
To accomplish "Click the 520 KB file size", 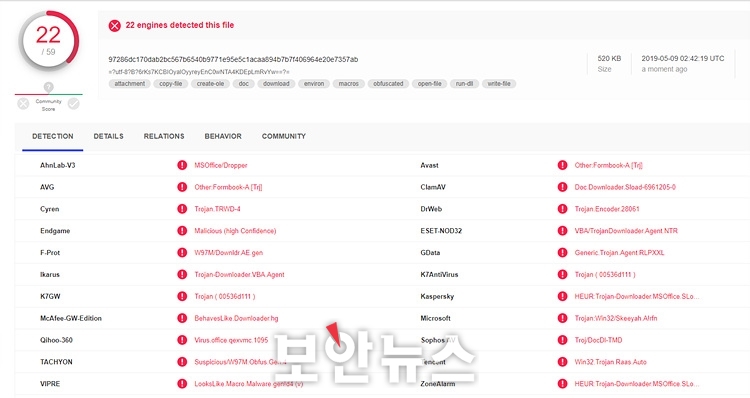I will click(x=609, y=58).
